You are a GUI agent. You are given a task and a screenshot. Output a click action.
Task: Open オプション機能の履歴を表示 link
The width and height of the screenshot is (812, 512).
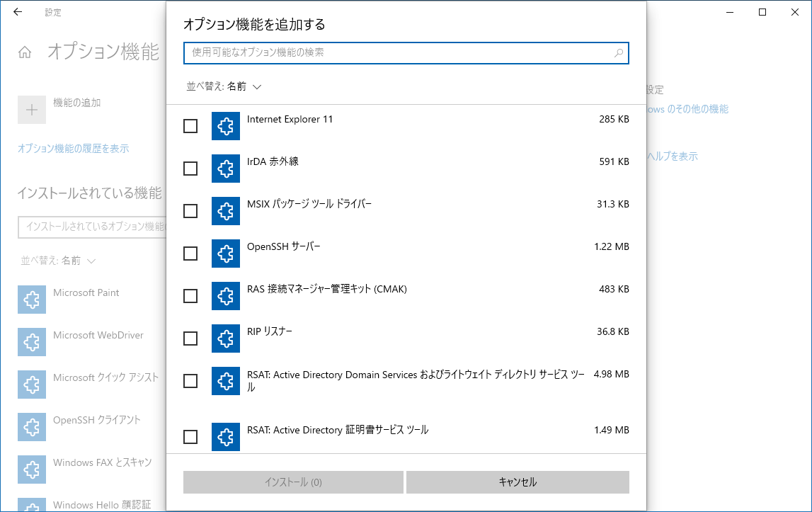73,149
